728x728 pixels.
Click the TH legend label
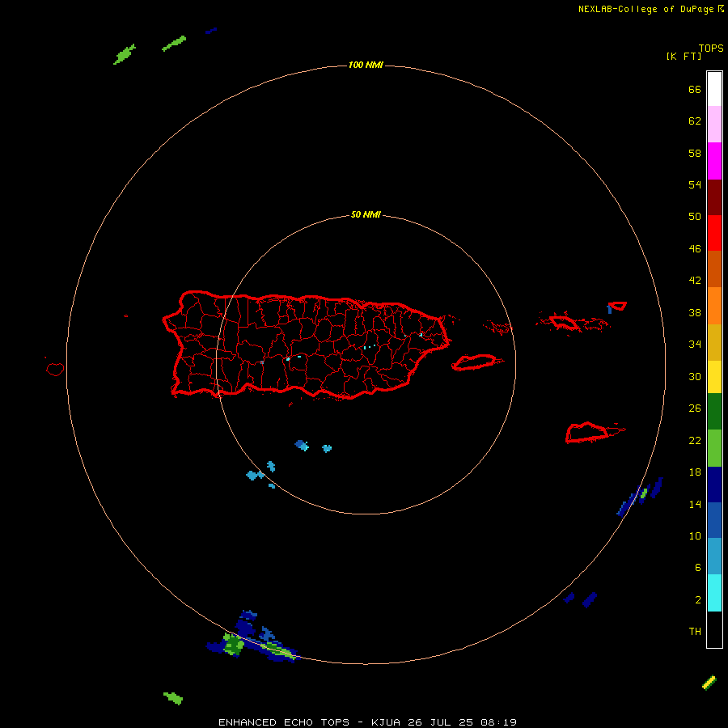[695, 631]
